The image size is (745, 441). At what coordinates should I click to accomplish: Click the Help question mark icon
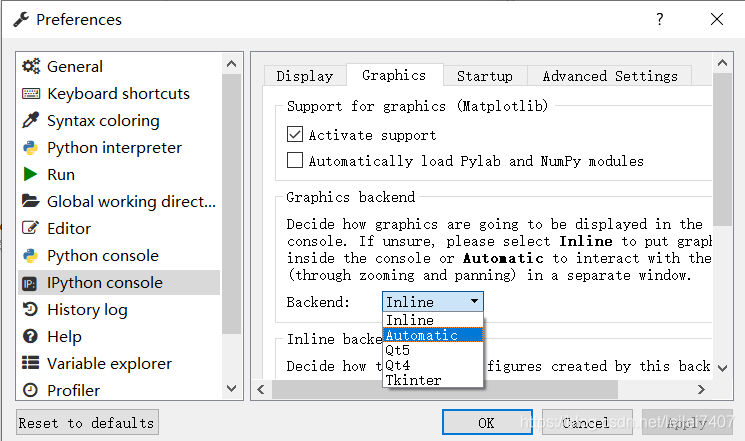point(30,336)
